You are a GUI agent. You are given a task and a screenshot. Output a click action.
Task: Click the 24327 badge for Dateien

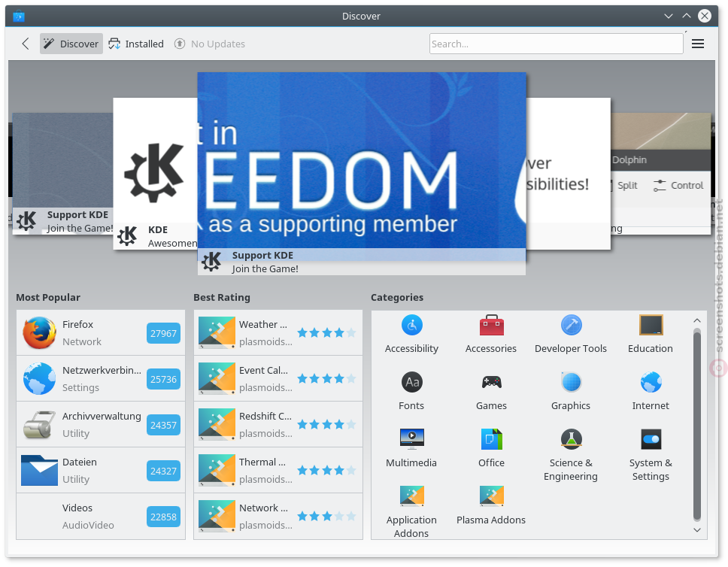coord(163,471)
